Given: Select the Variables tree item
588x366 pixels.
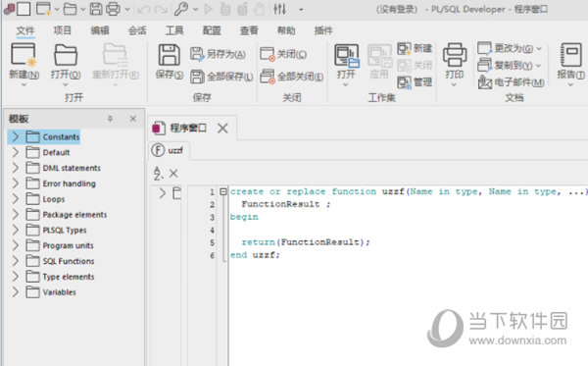Looking at the screenshot, I should (x=59, y=292).
